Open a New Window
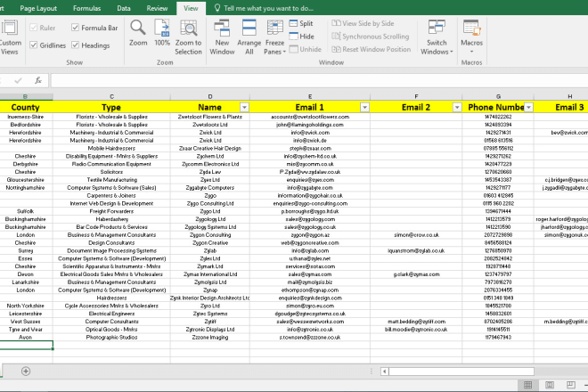 pyautogui.click(x=222, y=37)
